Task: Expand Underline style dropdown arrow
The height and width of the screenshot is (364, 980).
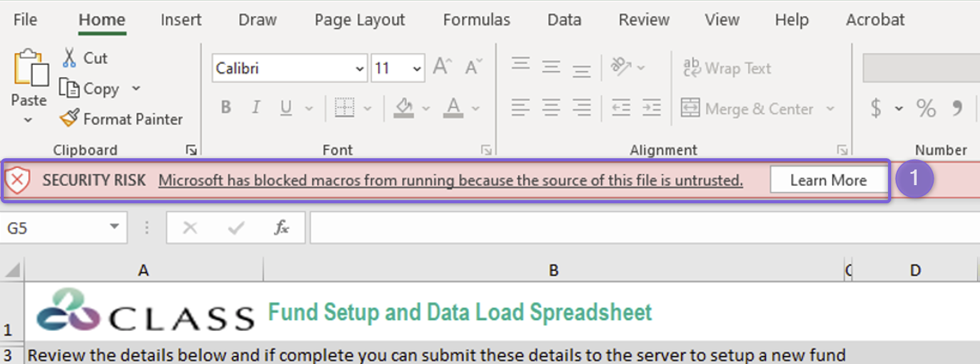Action: click(x=308, y=109)
